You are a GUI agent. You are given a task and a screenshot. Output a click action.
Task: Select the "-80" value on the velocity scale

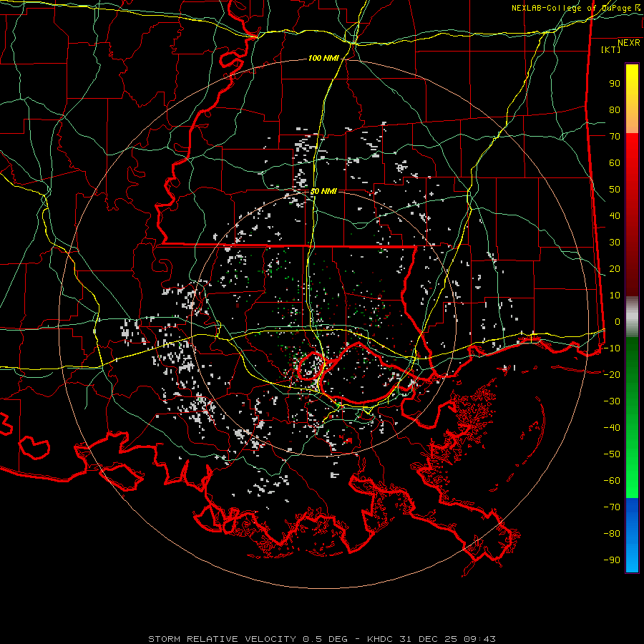[612, 534]
